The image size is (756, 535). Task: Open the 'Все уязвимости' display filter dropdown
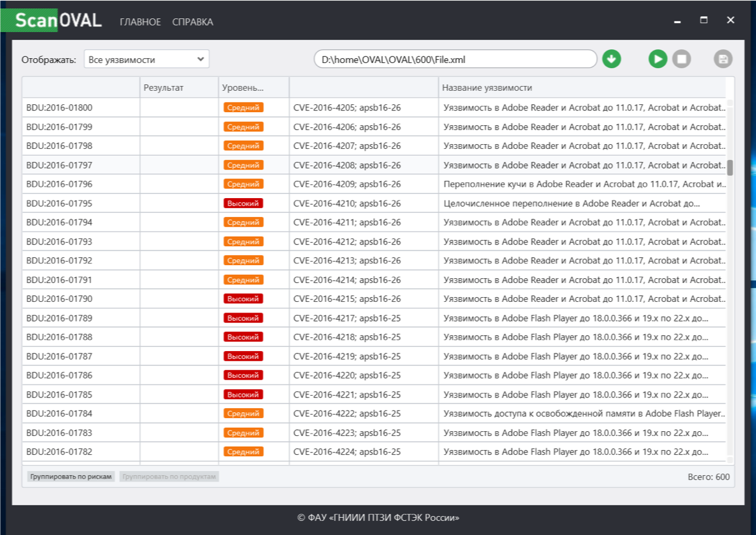click(x=146, y=59)
